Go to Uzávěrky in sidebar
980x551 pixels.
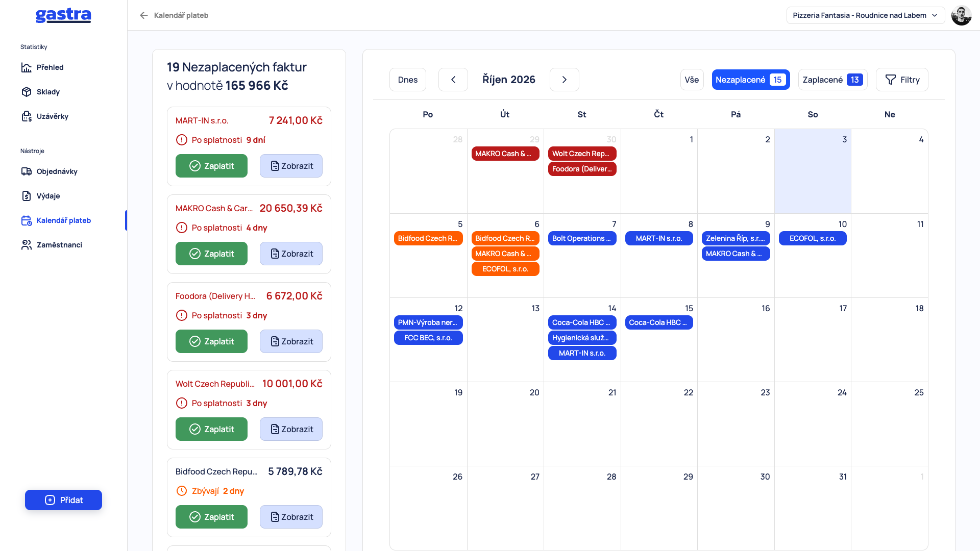pos(44,116)
